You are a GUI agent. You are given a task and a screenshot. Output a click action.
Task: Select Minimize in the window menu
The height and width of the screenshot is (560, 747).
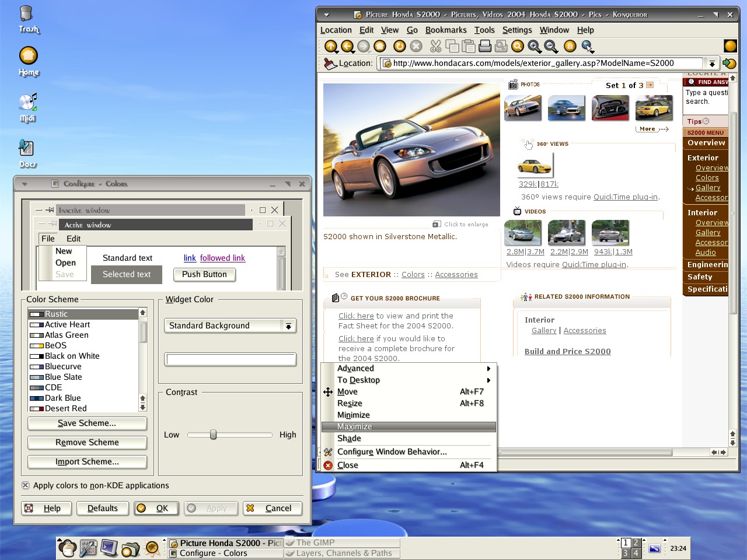pos(409,415)
